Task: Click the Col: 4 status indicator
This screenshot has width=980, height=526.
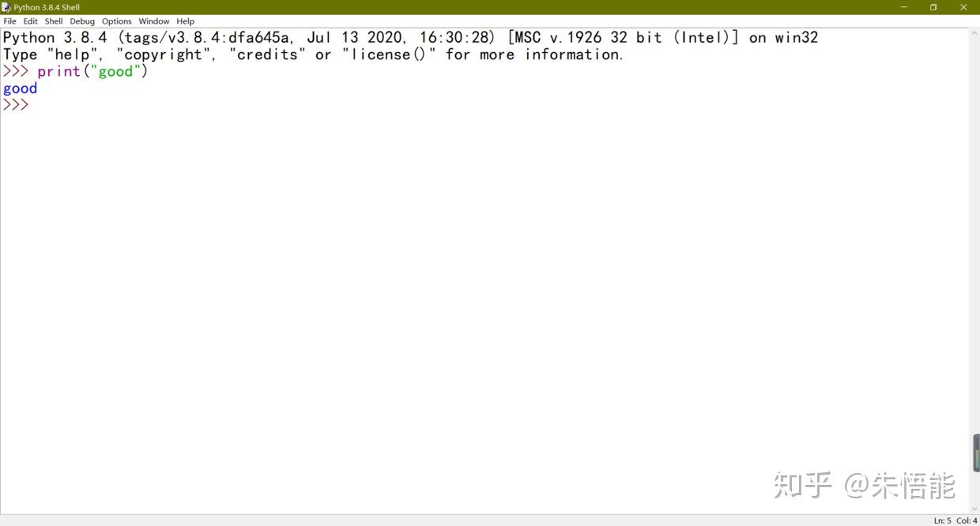Action: (967, 520)
